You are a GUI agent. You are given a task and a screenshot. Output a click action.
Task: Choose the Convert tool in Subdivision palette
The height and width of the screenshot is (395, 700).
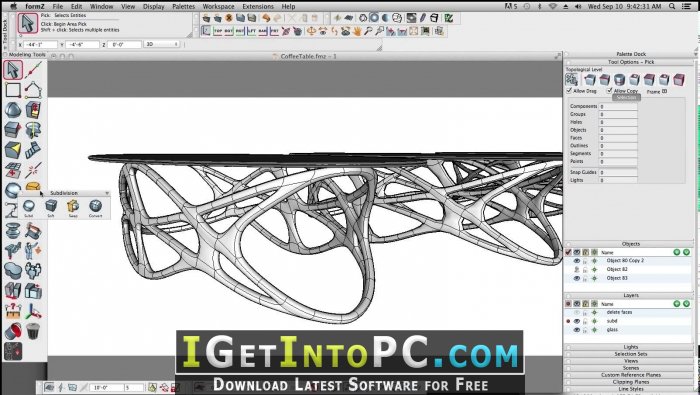[95, 207]
